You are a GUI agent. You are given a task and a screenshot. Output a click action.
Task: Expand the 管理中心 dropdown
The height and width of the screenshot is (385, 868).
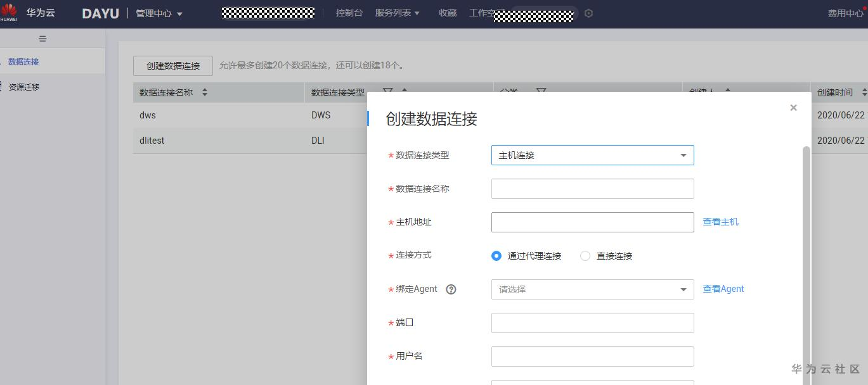[159, 13]
